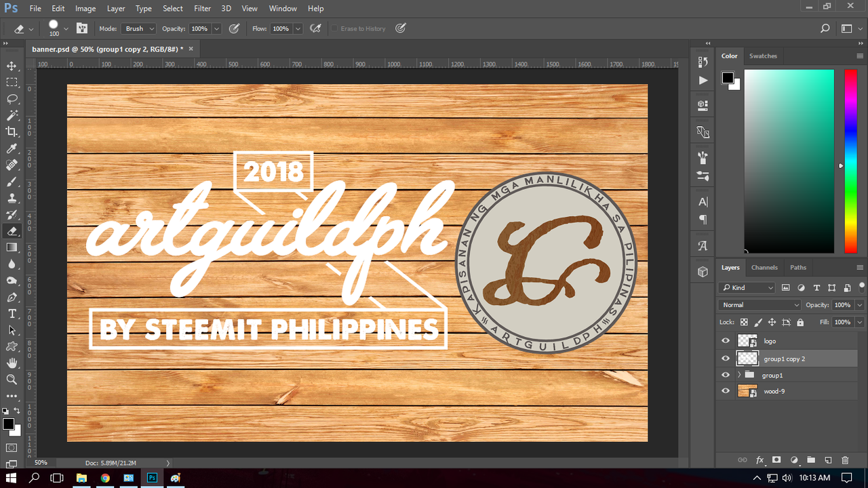Open the eraser Mode dropdown
868x488 pixels.
pyautogui.click(x=138, y=28)
